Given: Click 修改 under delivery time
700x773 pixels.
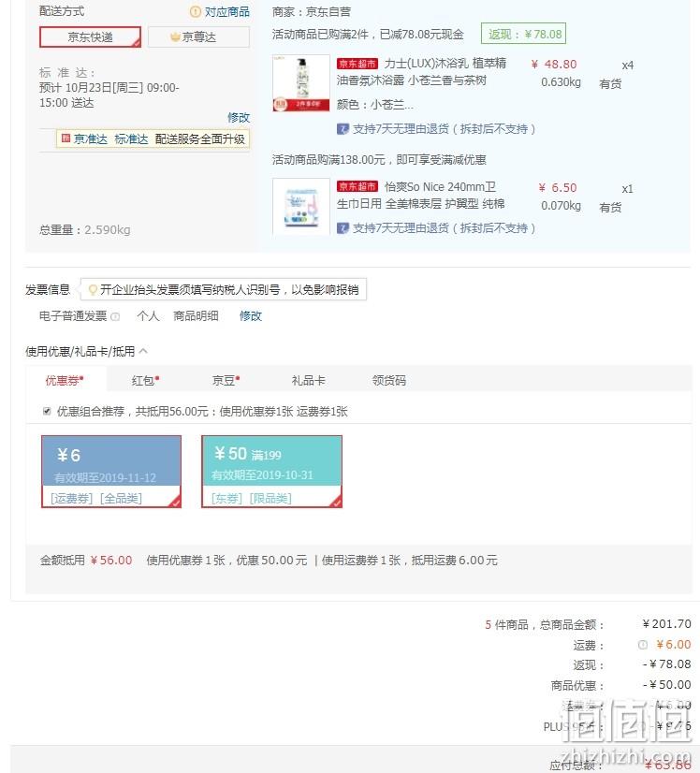Looking at the screenshot, I should [x=239, y=117].
